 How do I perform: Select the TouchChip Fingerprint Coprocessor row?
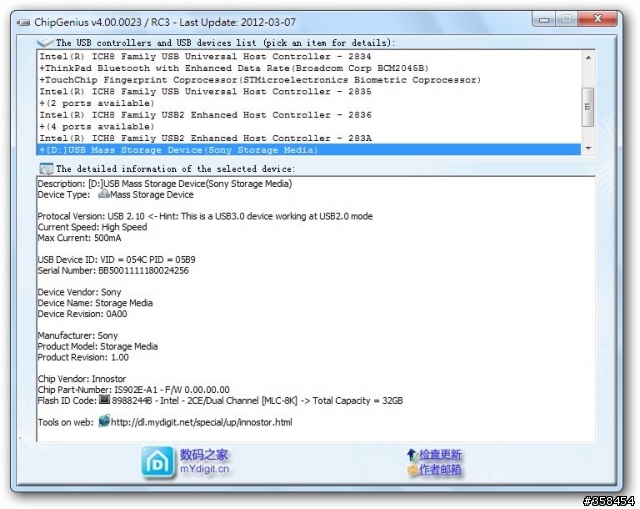point(309,80)
